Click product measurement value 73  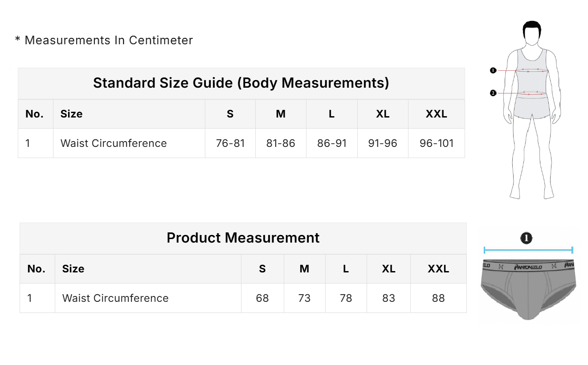pyautogui.click(x=304, y=298)
